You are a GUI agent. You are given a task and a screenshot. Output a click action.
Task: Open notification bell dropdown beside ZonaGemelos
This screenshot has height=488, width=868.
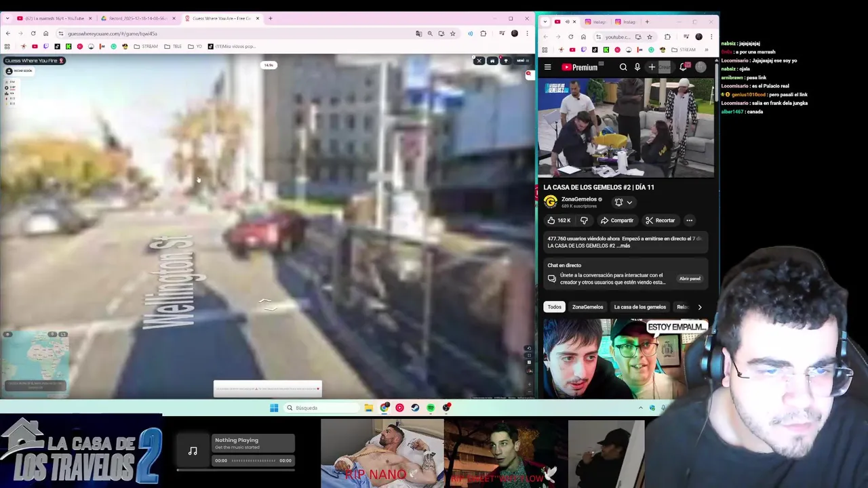pyautogui.click(x=623, y=202)
